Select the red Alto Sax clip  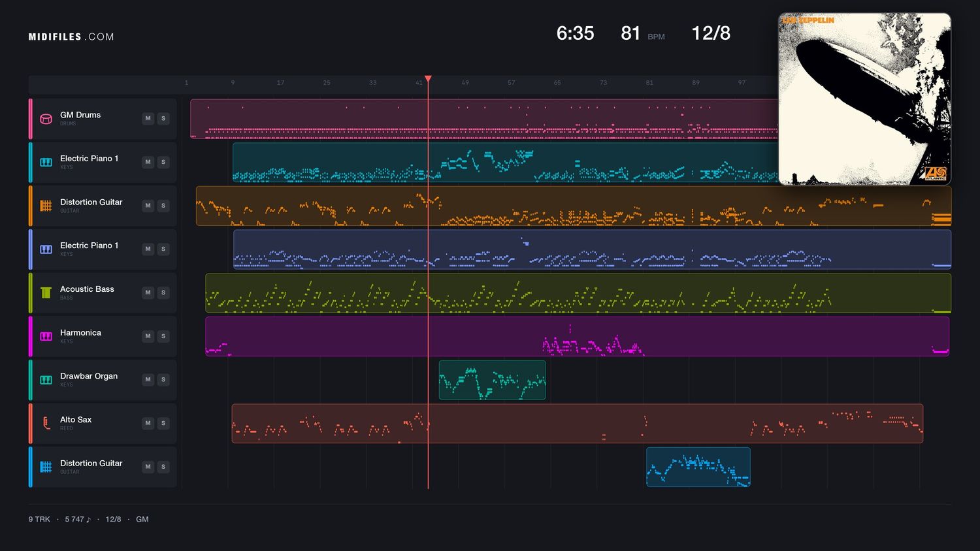578,424
